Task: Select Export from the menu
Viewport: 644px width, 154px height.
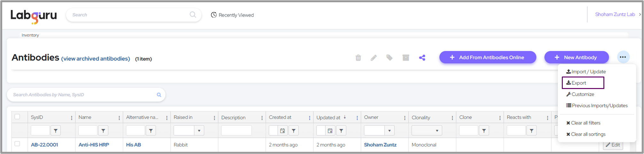Action: (579, 83)
